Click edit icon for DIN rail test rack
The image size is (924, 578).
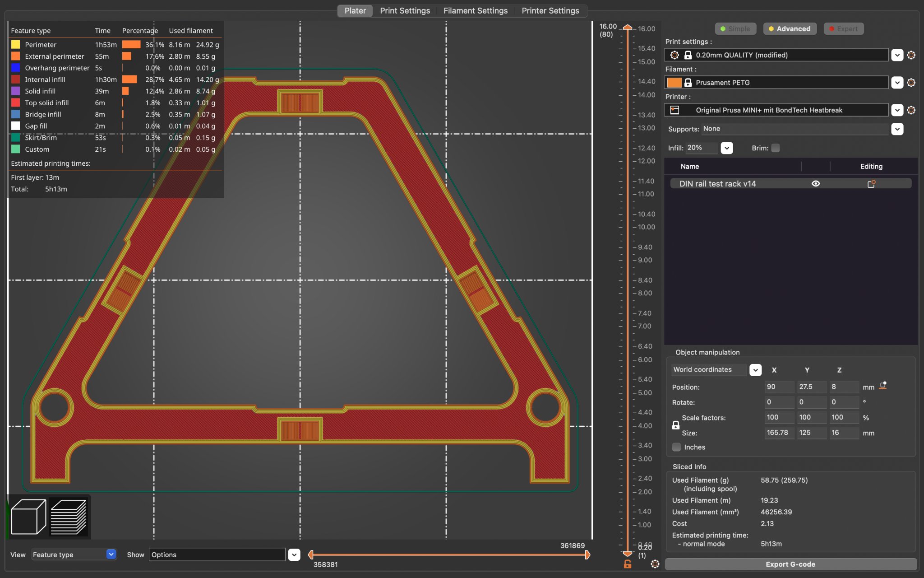tap(871, 184)
